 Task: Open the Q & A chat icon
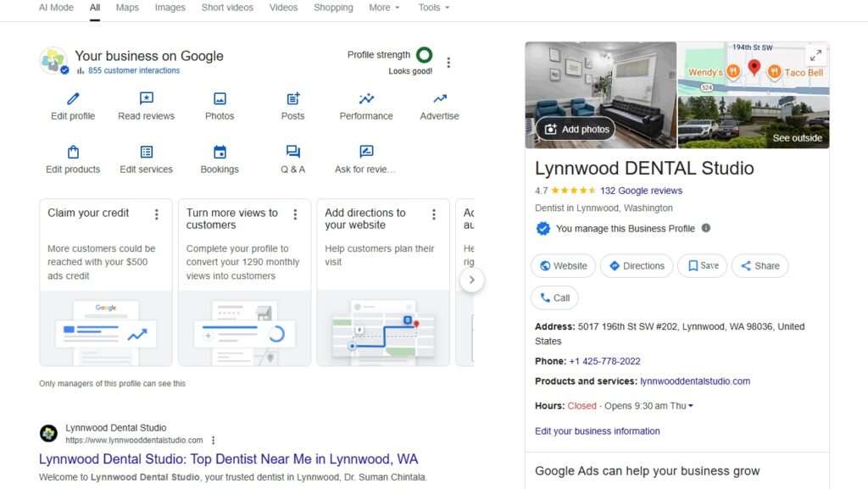(292, 152)
